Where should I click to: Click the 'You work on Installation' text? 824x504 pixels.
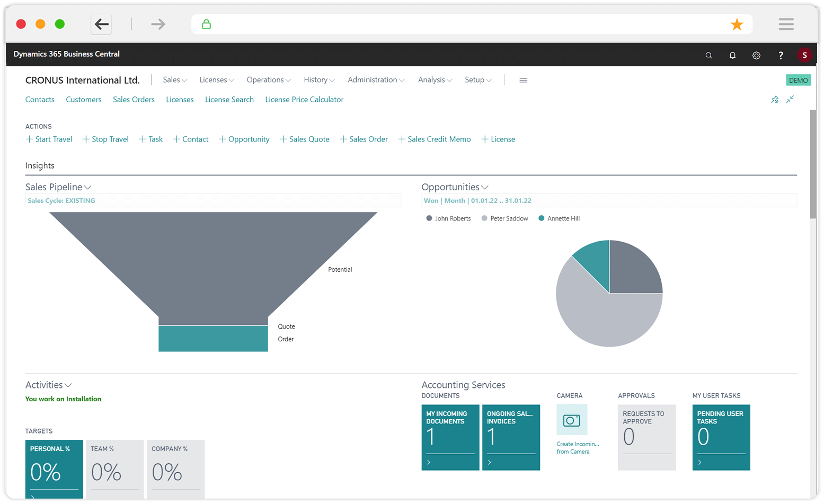coord(63,399)
